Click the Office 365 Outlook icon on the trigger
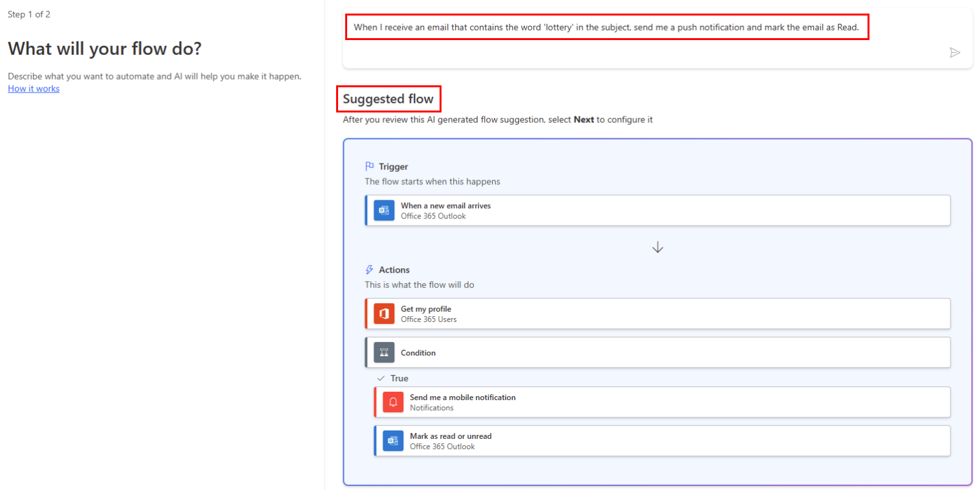 pyautogui.click(x=384, y=210)
